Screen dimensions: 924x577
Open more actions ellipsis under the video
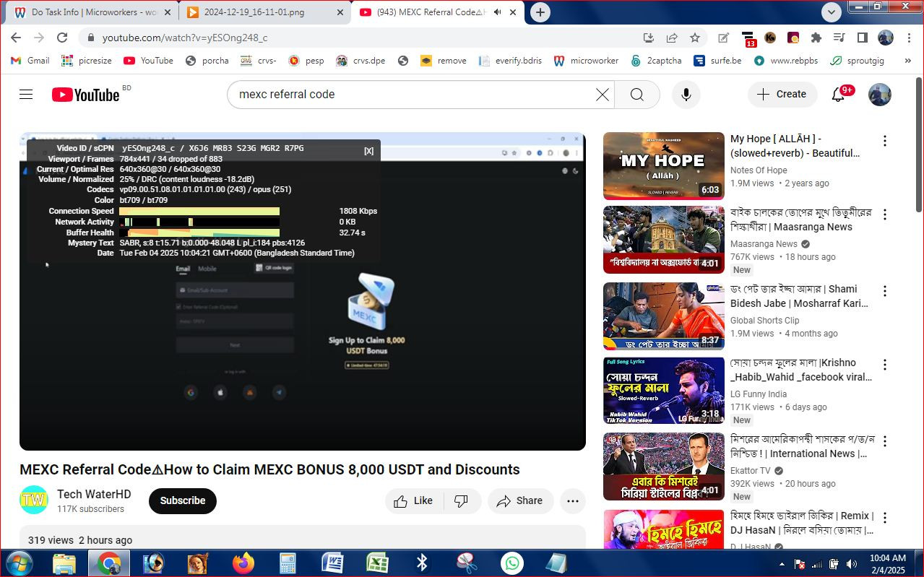[x=573, y=500]
